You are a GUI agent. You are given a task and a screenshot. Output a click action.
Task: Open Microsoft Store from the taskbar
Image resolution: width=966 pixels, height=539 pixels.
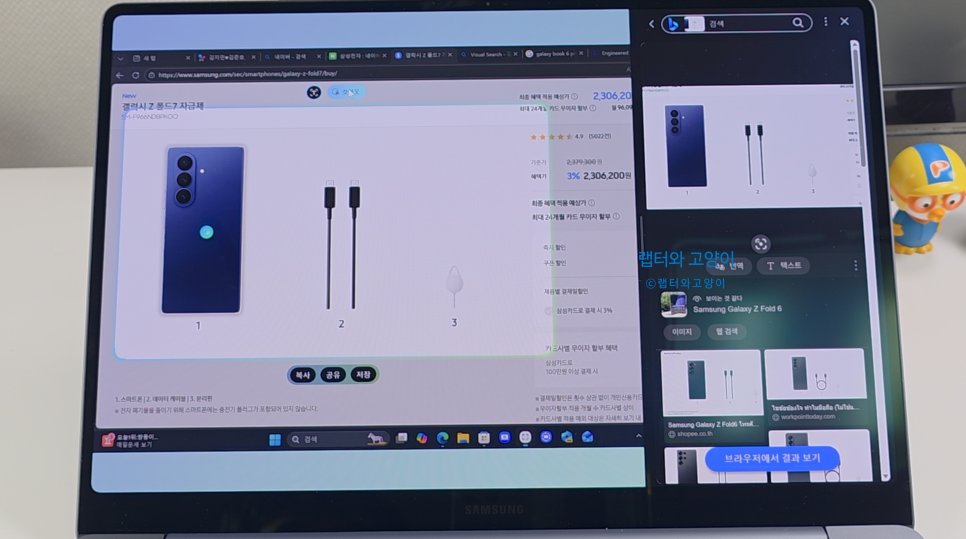coord(484,438)
